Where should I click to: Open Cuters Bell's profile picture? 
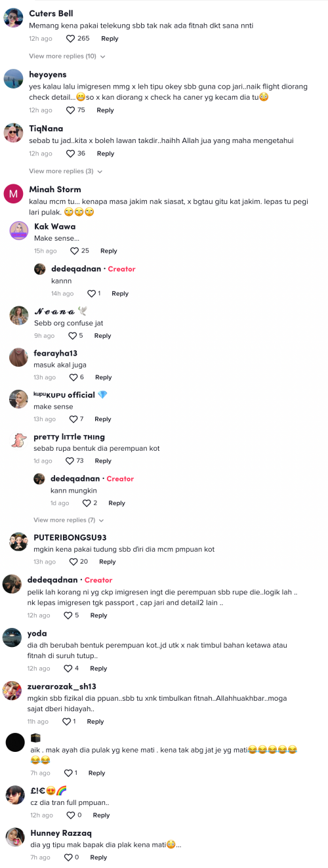[x=14, y=18]
